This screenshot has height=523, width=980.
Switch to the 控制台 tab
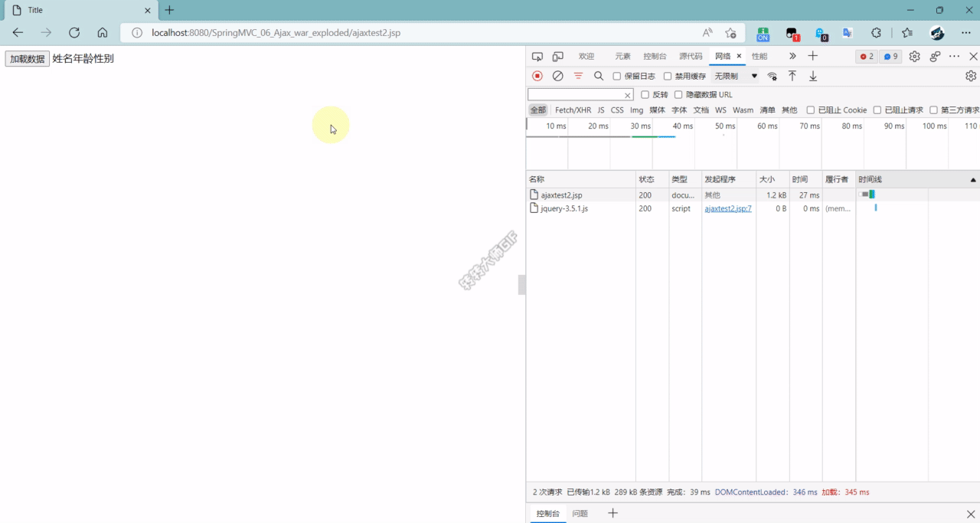click(655, 57)
